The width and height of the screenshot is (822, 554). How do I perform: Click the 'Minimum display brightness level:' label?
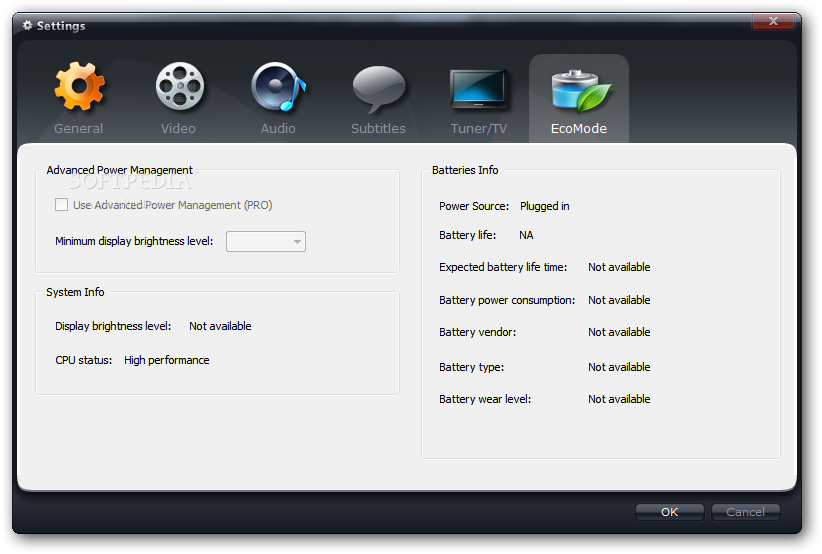click(134, 241)
